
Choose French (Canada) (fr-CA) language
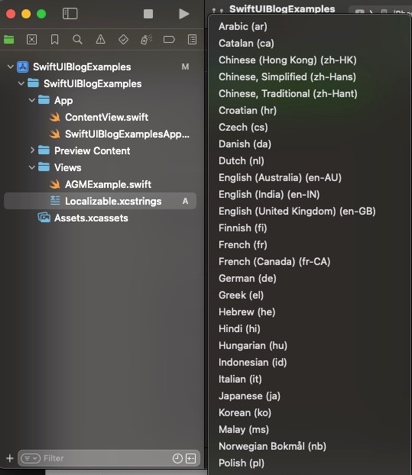click(274, 261)
